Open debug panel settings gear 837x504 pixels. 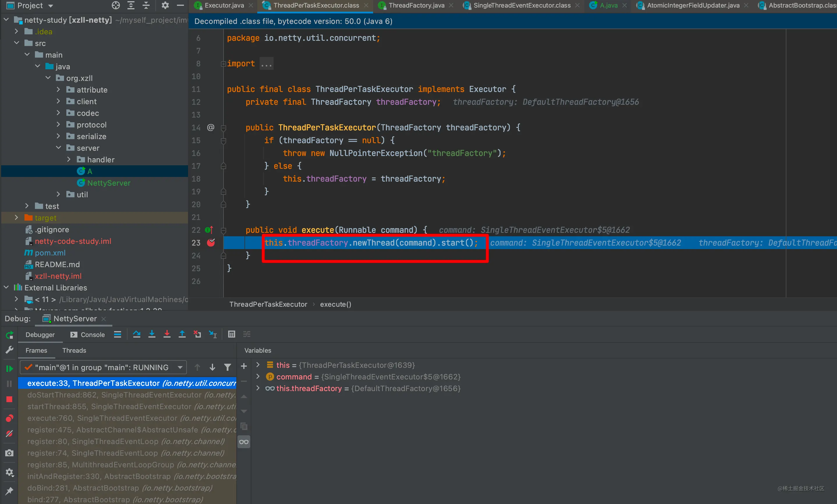tap(10, 472)
